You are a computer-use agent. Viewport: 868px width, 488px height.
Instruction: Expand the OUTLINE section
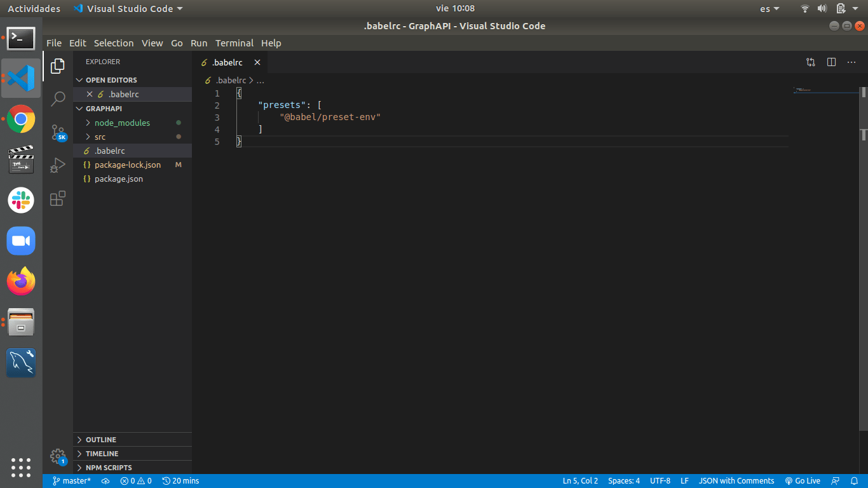(x=101, y=440)
